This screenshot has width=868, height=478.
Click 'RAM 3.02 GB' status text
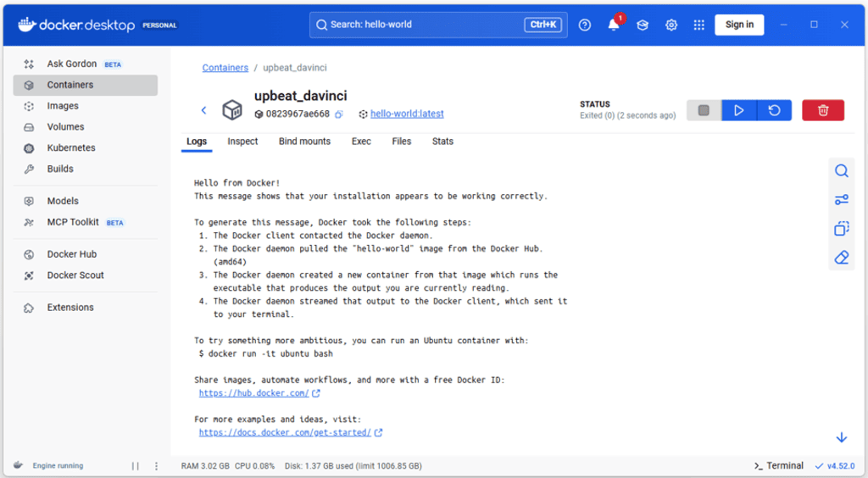[205, 466]
